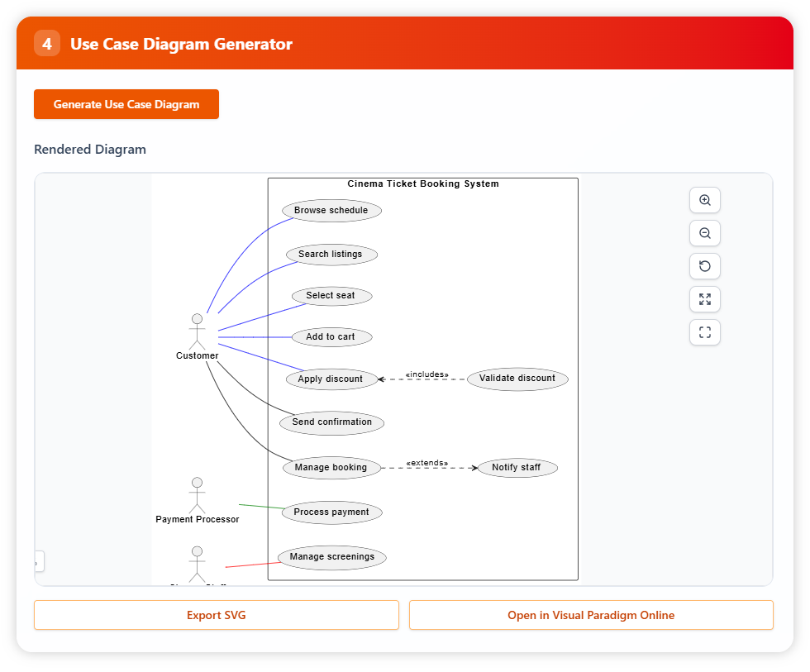Click the zoom in magnifier button

pyautogui.click(x=705, y=200)
